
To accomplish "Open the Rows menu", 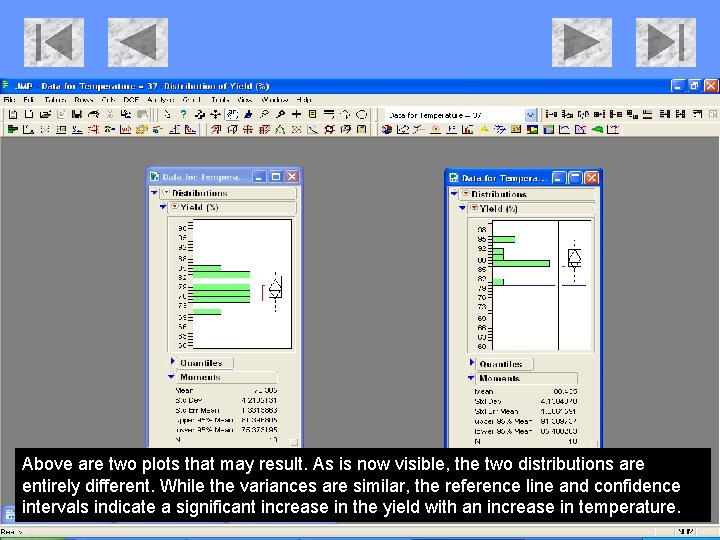I will coord(83,100).
